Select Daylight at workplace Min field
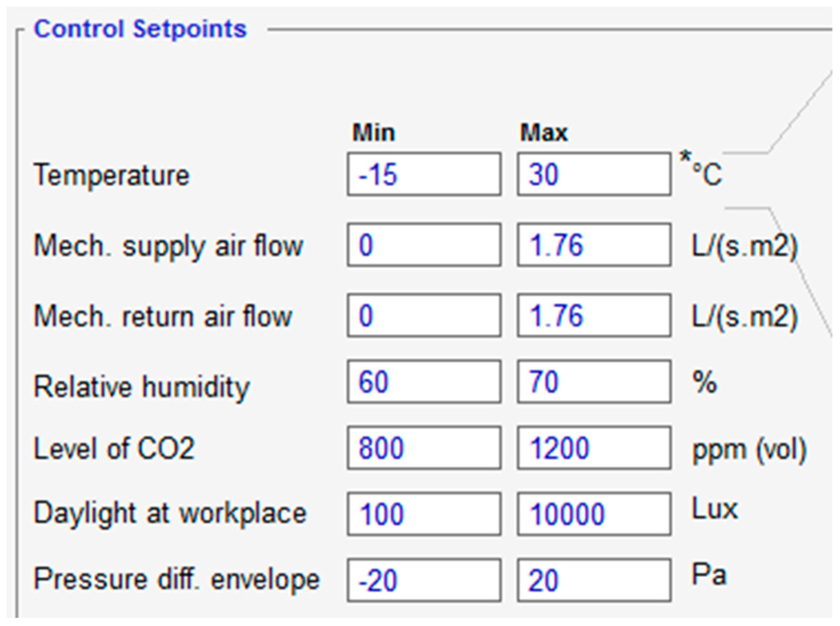The height and width of the screenshot is (626, 840). [424, 514]
